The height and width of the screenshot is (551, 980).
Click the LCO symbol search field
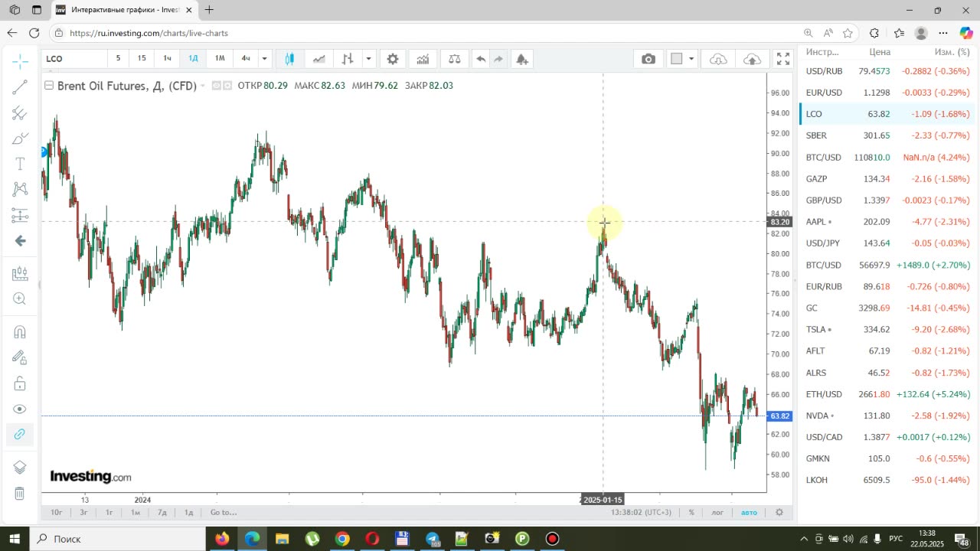[x=73, y=58]
